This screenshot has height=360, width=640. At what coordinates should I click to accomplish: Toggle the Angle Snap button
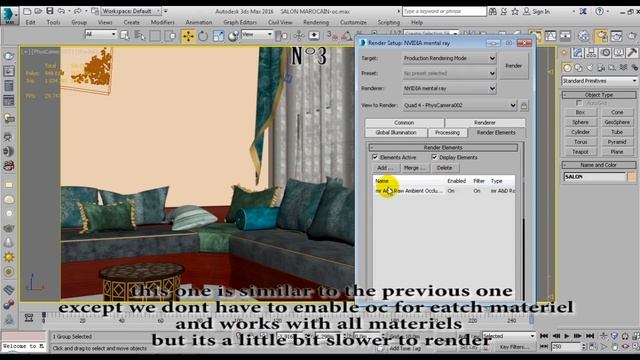[347, 36]
